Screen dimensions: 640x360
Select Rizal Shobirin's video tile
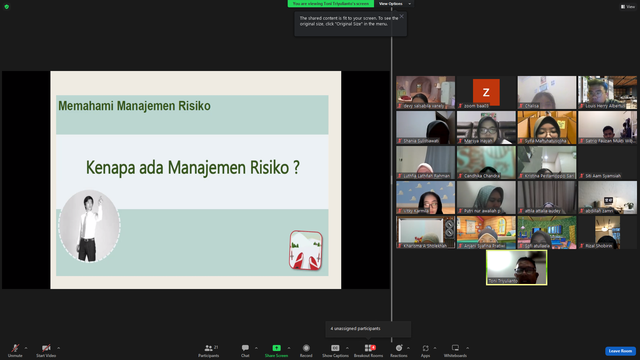607,233
